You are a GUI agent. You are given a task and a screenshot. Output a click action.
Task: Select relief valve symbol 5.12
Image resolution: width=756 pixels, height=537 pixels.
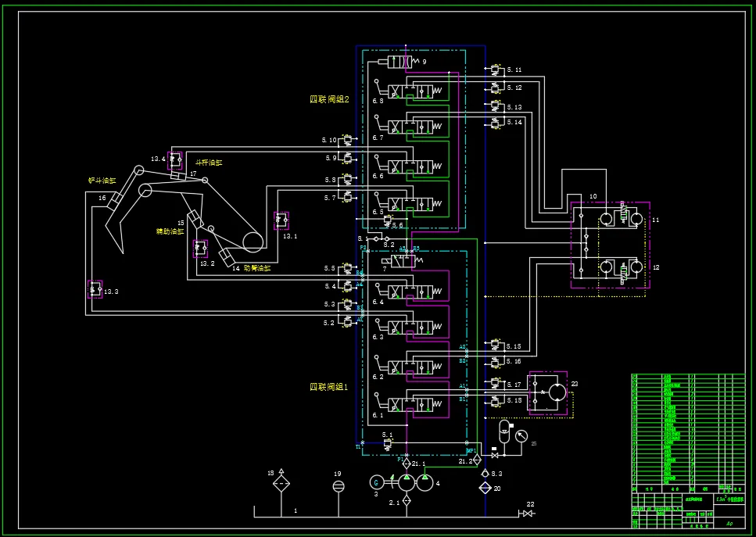coord(495,88)
